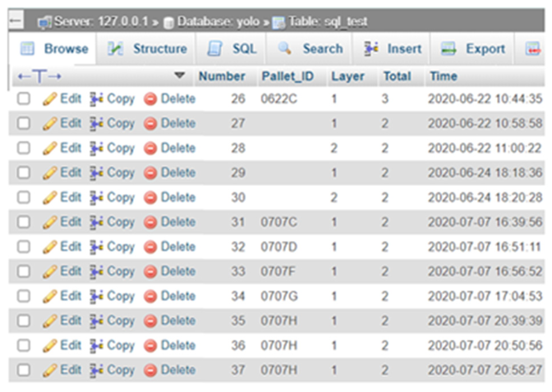Screen dimensions: 552x392
Task: Sort by the Time column header
Action: [x=443, y=76]
